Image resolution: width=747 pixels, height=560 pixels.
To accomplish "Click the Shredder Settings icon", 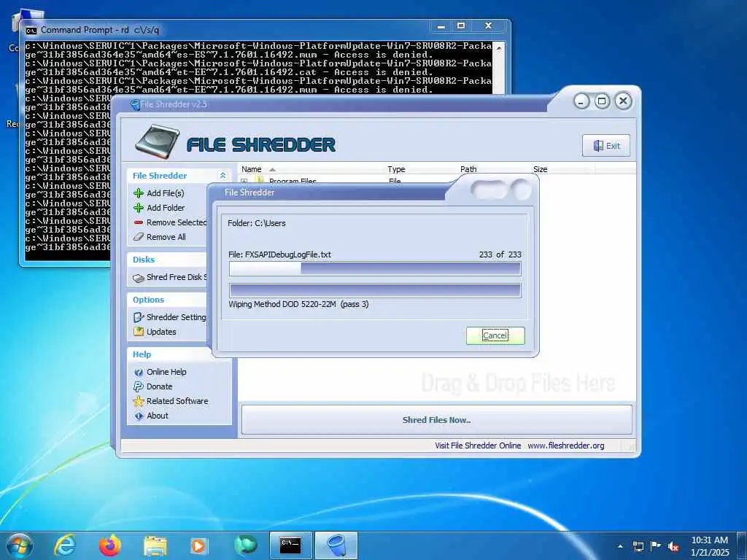I will pos(139,317).
